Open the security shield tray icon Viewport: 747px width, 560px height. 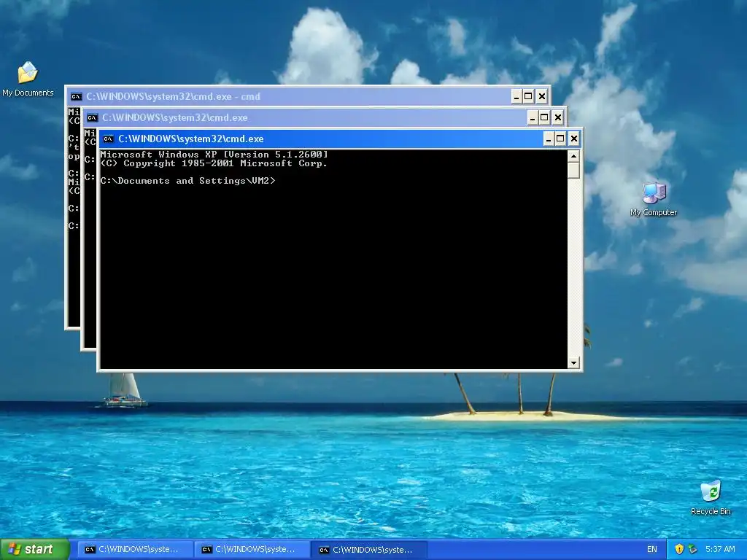tap(679, 550)
